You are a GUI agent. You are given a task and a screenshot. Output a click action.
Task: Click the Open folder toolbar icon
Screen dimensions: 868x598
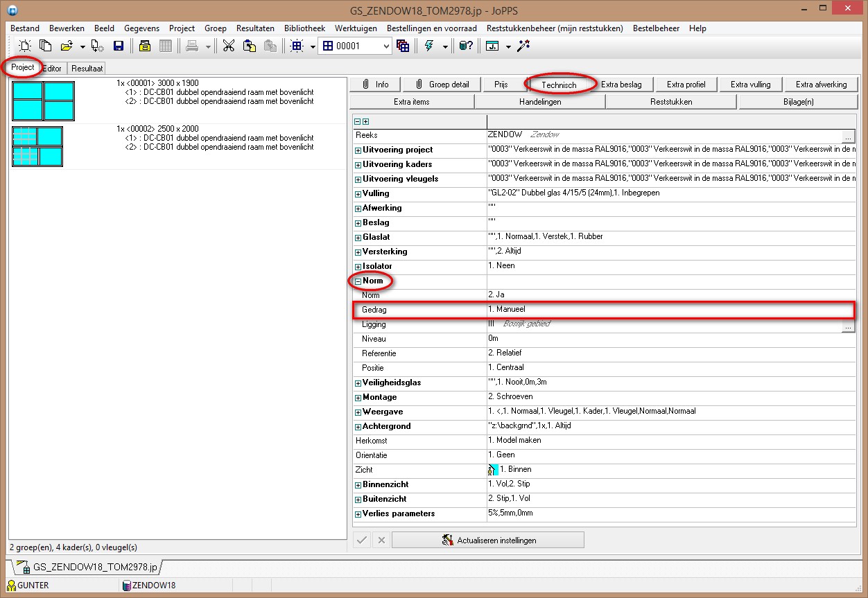click(67, 46)
